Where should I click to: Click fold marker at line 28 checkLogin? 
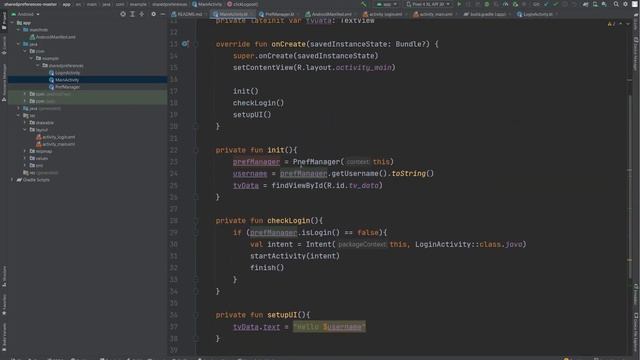196,221
